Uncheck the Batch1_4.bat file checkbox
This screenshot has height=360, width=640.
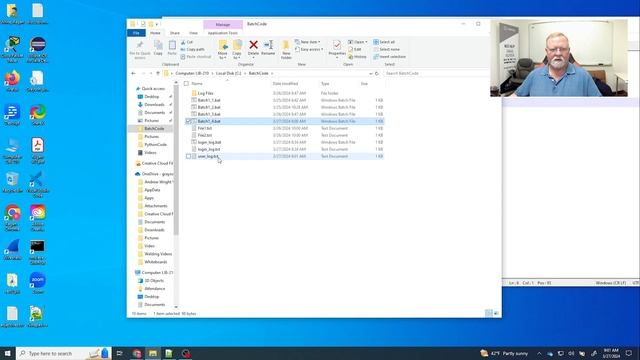coord(188,121)
